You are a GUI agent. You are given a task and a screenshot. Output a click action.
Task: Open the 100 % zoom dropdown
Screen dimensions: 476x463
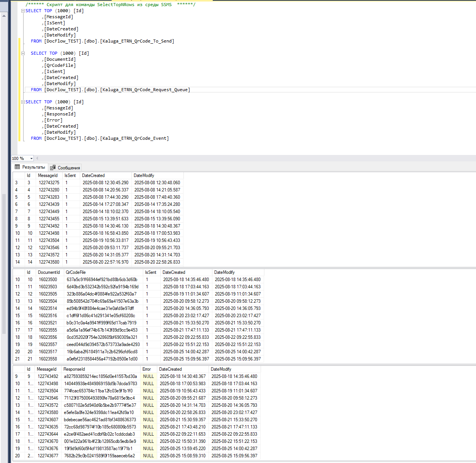32,158
